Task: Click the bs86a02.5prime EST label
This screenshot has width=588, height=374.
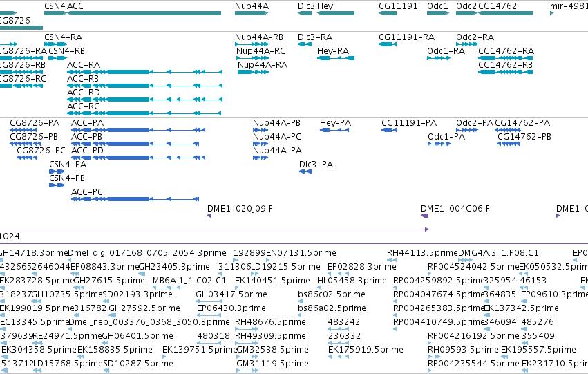Action: [332, 308]
